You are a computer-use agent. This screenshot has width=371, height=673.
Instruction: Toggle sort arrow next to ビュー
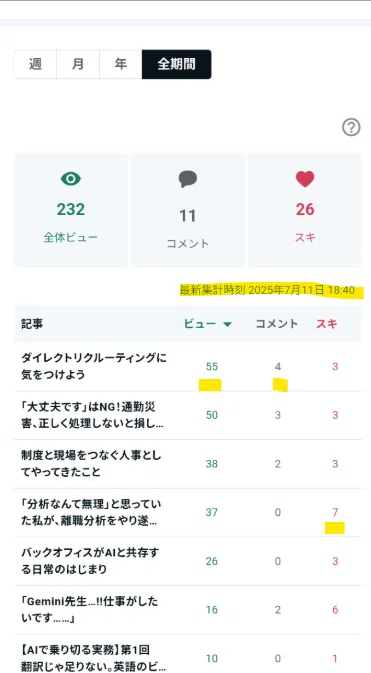pos(228,324)
